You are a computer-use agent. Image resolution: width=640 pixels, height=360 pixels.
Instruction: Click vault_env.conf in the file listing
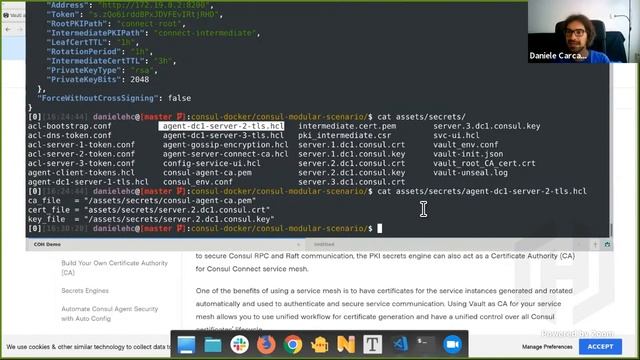(466, 145)
